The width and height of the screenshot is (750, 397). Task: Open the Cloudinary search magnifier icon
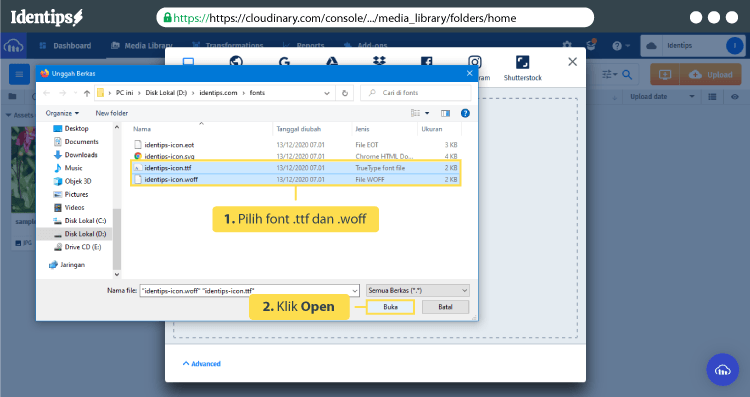pos(627,75)
